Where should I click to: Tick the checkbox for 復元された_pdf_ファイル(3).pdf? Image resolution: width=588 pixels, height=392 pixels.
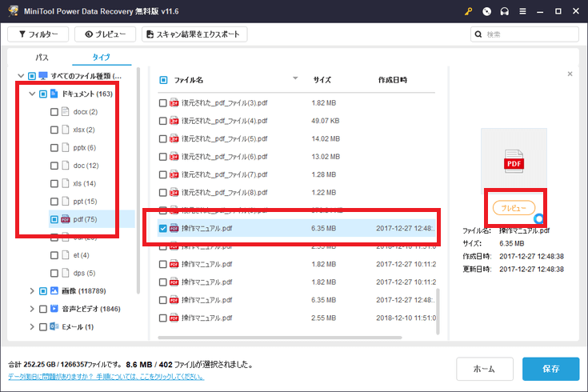coord(163,103)
